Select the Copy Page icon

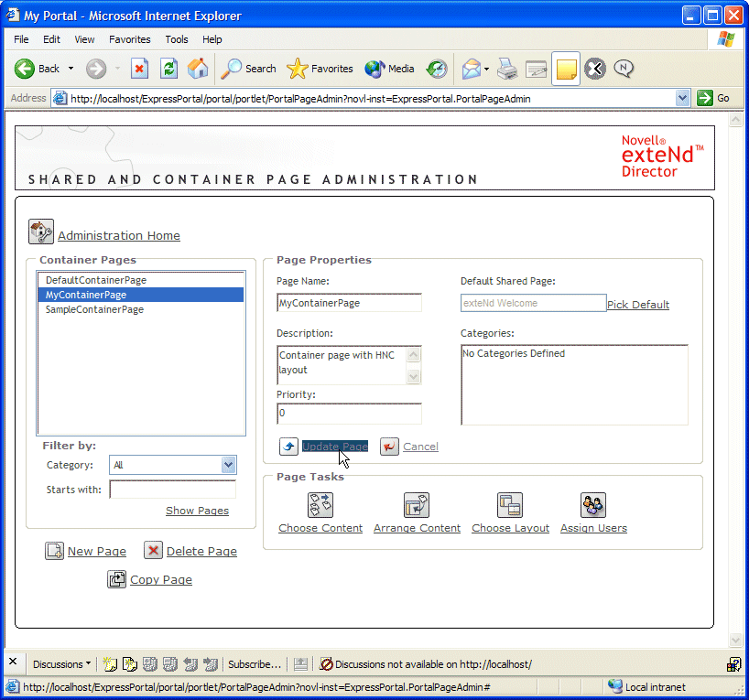117,579
